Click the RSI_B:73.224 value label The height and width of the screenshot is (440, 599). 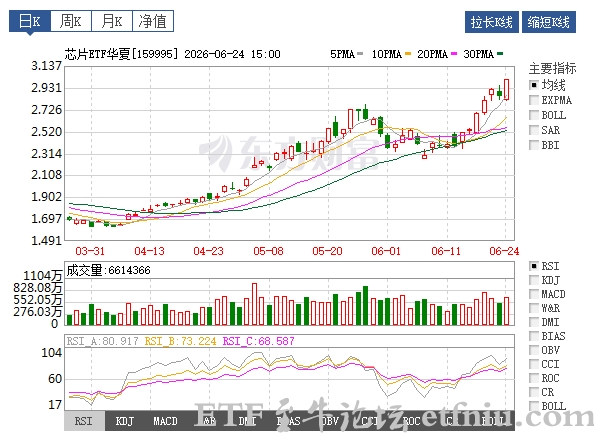tap(180, 341)
